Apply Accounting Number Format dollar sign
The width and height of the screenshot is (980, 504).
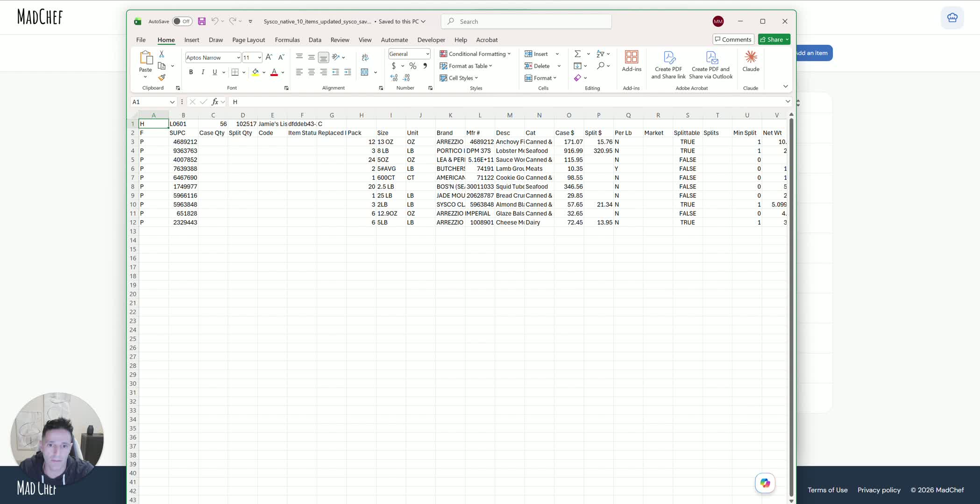click(x=394, y=66)
